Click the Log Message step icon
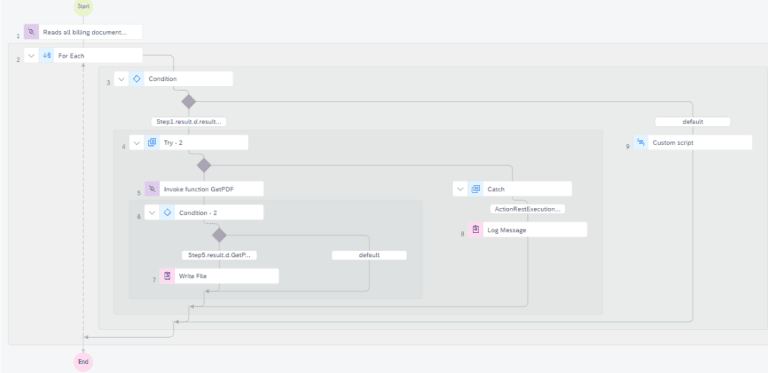 pyautogui.click(x=475, y=230)
